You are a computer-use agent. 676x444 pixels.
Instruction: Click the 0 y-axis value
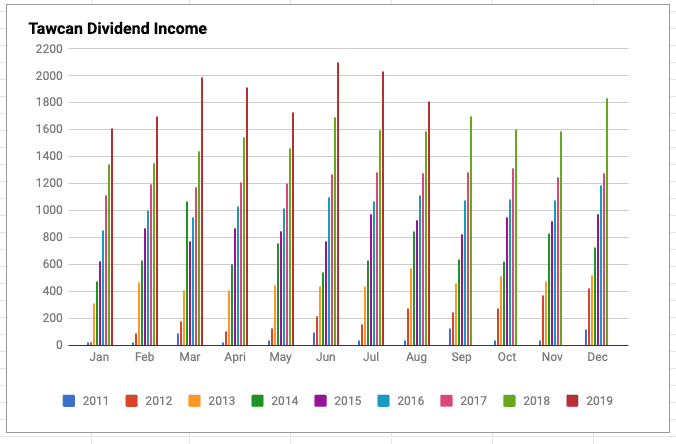(x=59, y=345)
